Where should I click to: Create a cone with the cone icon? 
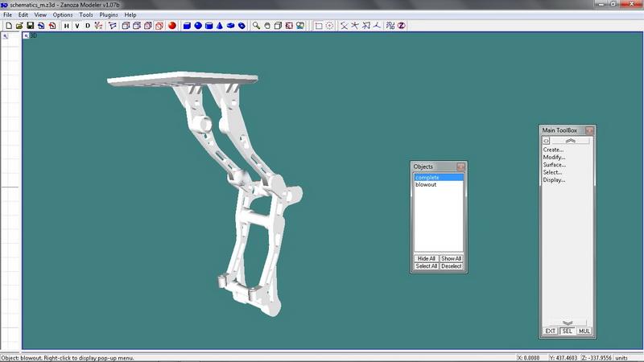[x=220, y=26]
